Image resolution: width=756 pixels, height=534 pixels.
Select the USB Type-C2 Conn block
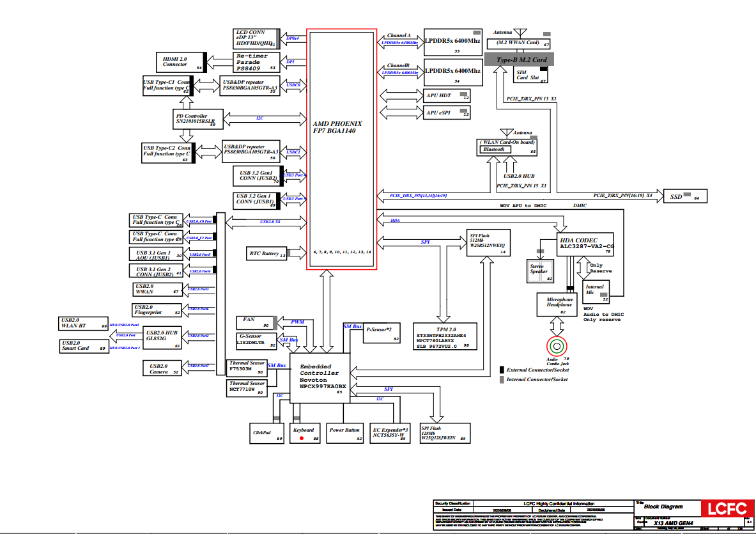(168, 152)
